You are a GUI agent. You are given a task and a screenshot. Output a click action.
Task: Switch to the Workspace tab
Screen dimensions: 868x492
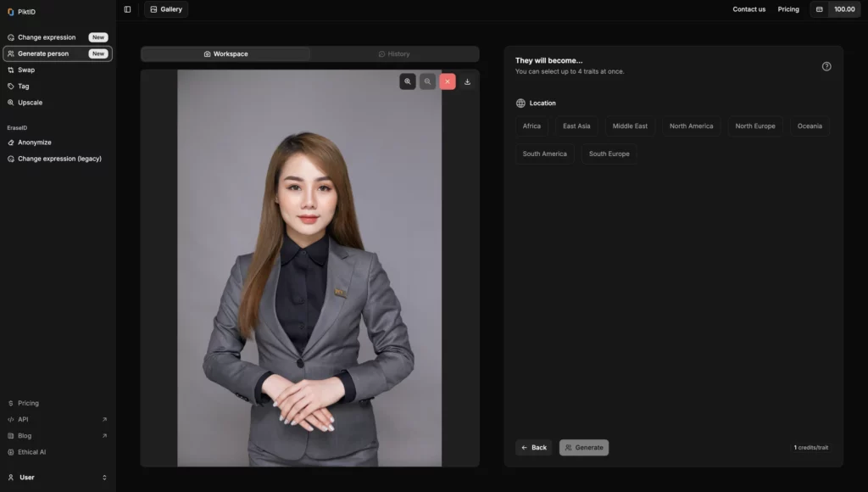225,53
